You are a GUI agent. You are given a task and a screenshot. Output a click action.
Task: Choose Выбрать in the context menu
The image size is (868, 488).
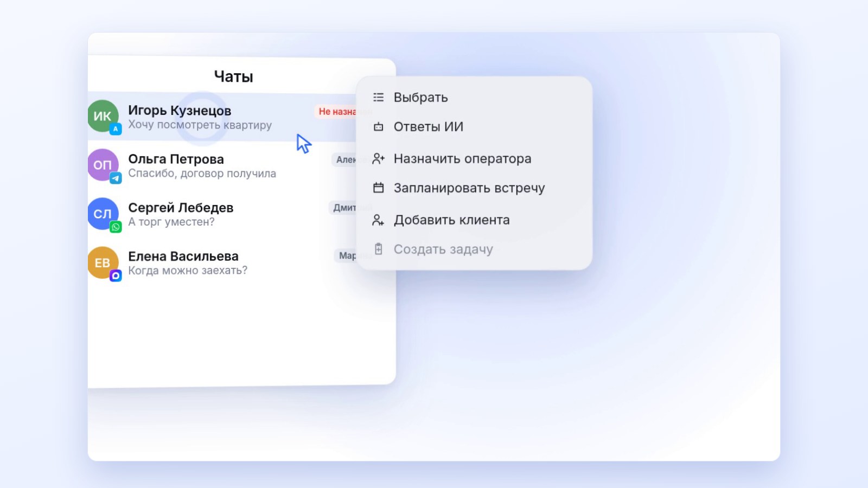pyautogui.click(x=474, y=97)
